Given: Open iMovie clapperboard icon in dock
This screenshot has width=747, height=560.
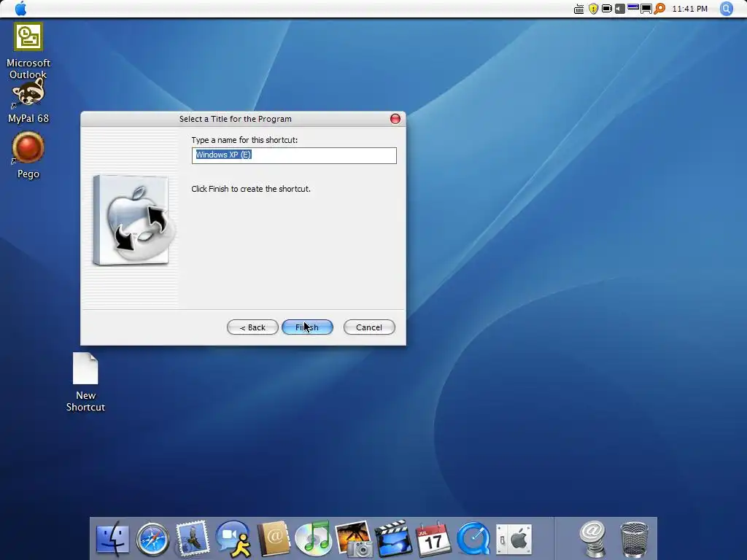Looking at the screenshot, I should pyautogui.click(x=393, y=539).
